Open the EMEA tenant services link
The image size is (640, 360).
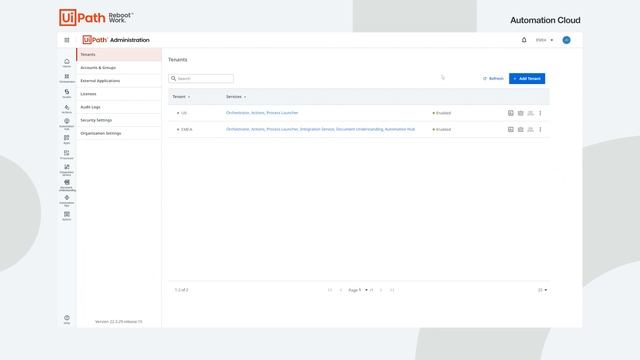[320, 129]
